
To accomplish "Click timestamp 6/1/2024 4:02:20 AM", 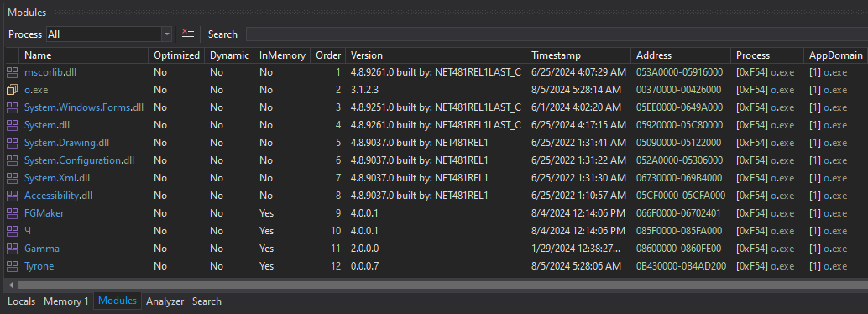I will (x=576, y=107).
